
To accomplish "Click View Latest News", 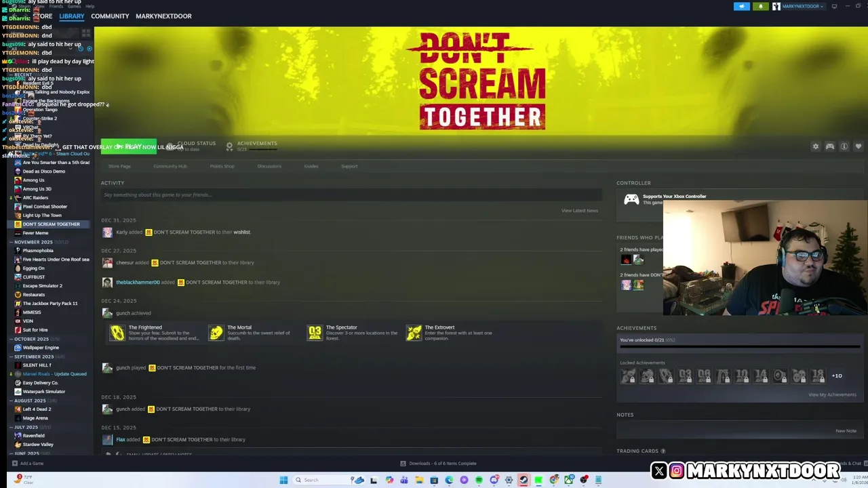I will point(579,211).
